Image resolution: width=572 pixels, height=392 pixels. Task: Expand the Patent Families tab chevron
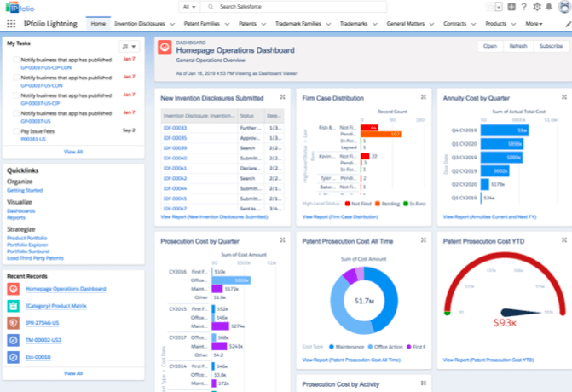[x=227, y=24]
